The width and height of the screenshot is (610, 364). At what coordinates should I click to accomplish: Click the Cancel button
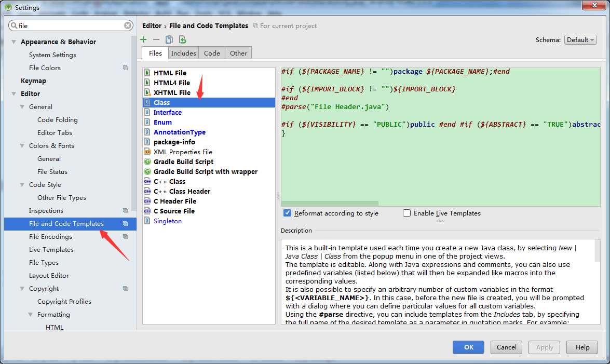point(506,347)
